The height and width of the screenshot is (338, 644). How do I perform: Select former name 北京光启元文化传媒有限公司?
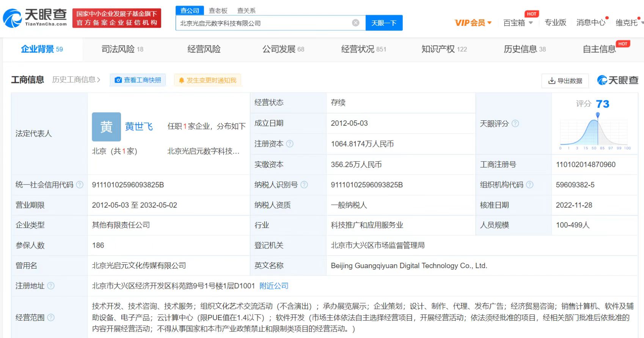139,265
